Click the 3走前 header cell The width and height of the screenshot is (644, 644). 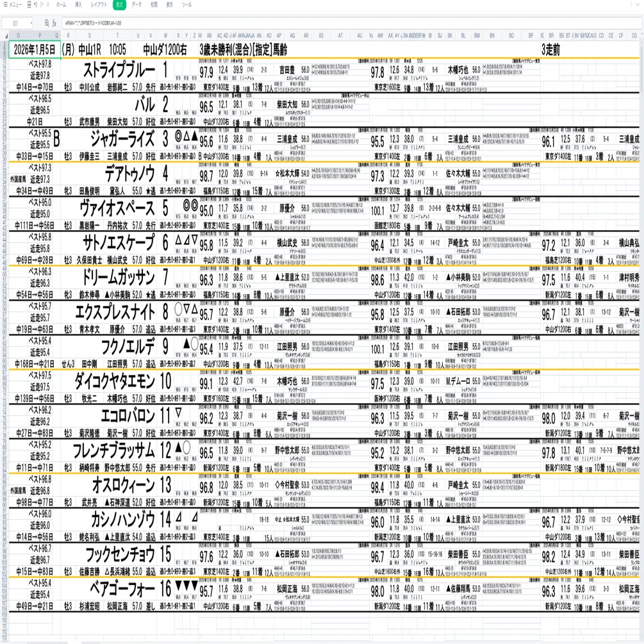(551, 50)
